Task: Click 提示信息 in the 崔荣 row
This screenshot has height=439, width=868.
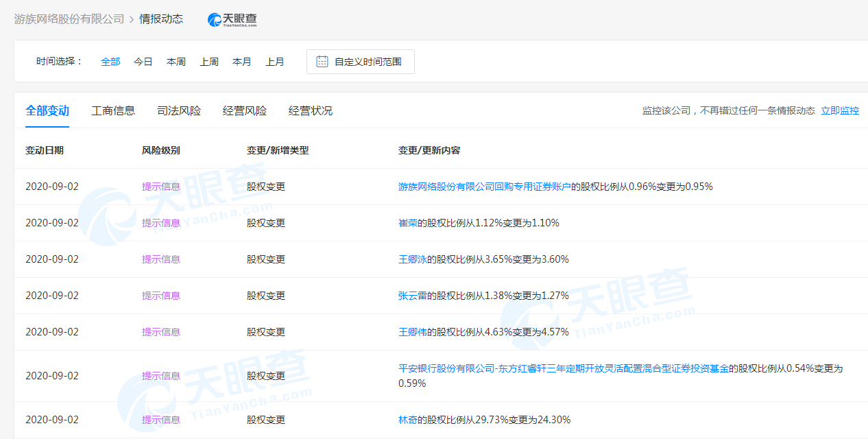Action: click(161, 223)
